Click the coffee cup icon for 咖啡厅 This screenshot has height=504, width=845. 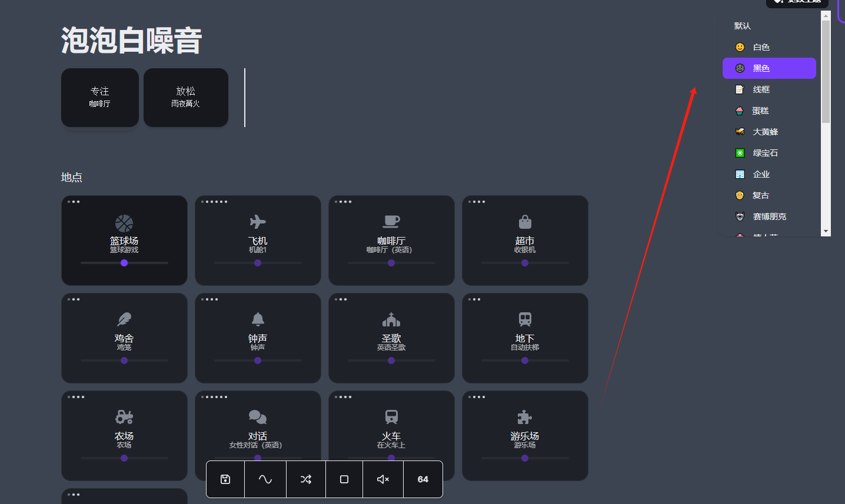391,221
